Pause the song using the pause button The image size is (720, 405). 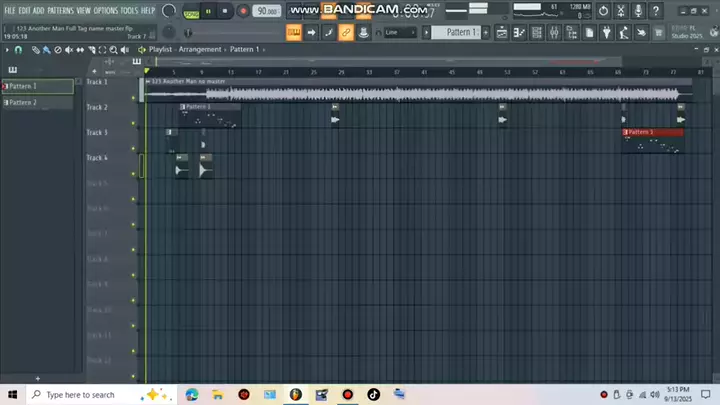tap(208, 11)
